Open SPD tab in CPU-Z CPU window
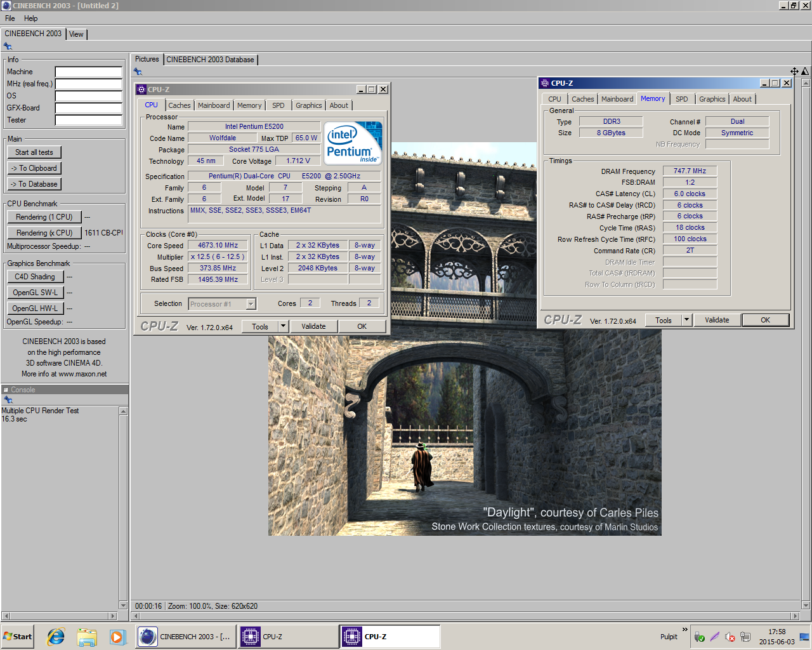This screenshot has height=650, width=812. click(278, 105)
